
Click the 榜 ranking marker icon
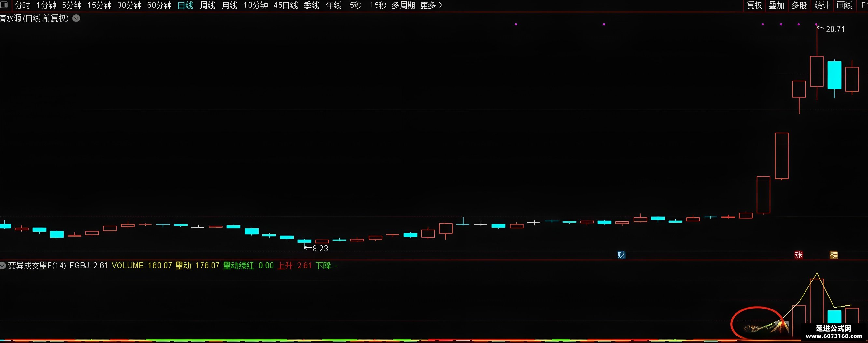click(x=833, y=255)
